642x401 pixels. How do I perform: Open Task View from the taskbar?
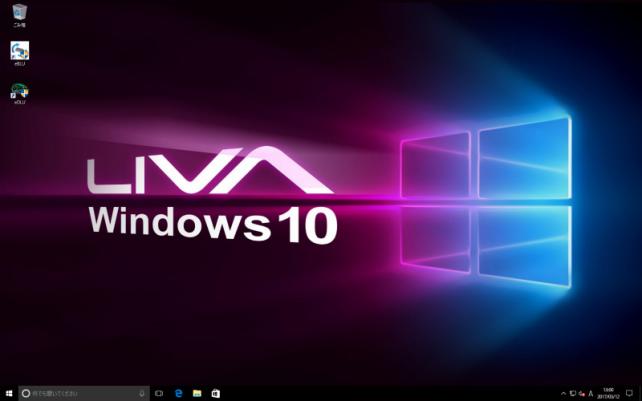click(x=159, y=393)
